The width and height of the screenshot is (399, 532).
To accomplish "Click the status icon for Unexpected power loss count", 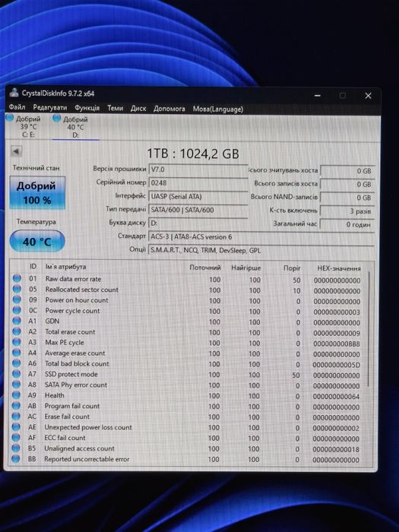I will coord(16,427).
